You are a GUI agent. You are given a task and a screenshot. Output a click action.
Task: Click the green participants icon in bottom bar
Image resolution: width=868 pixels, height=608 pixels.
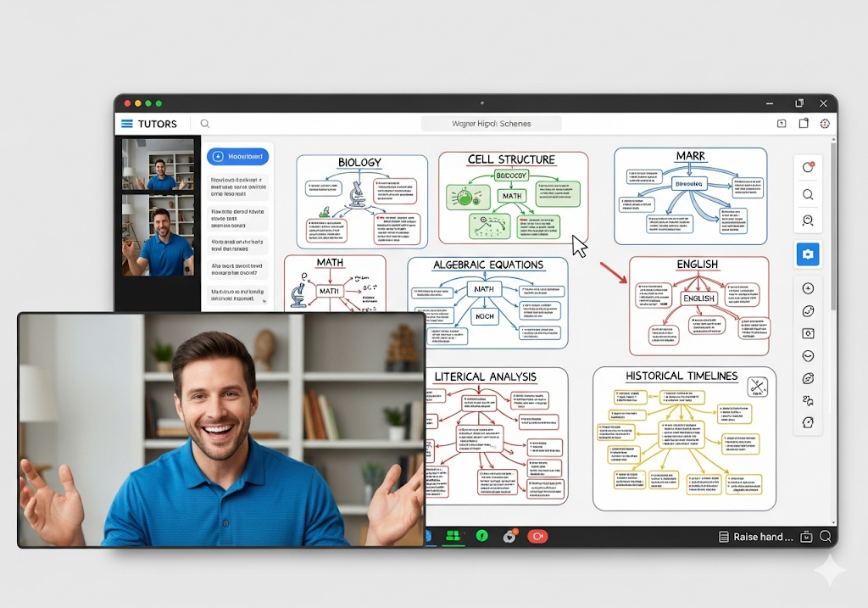[453, 536]
